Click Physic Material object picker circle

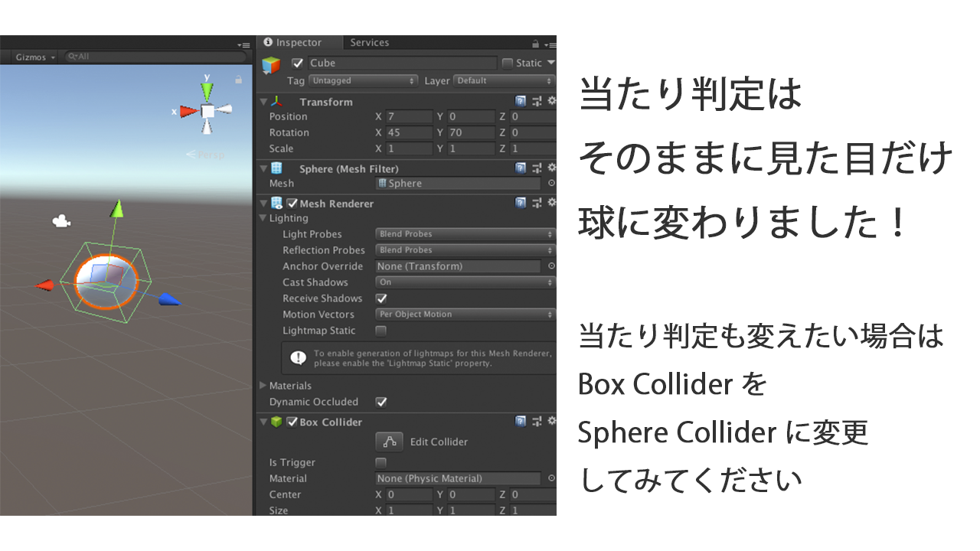[551, 478]
